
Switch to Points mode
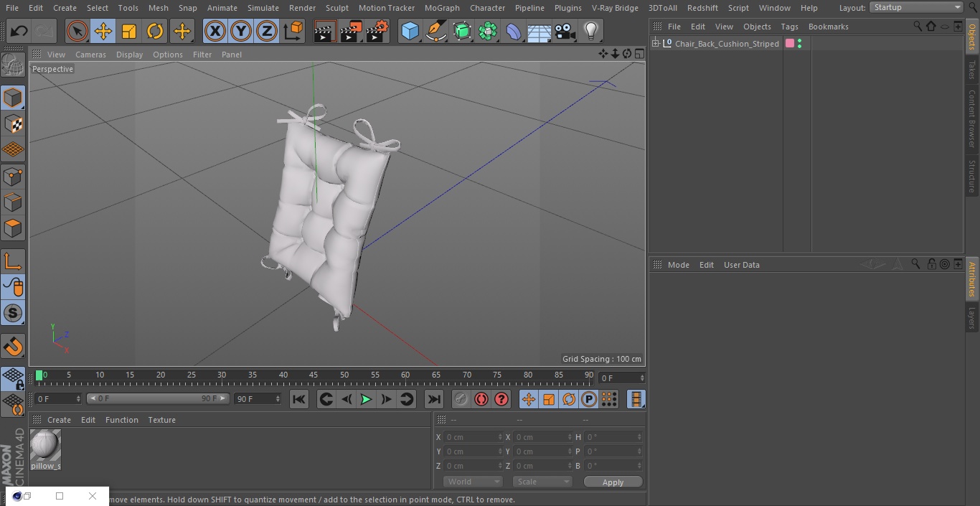13,176
